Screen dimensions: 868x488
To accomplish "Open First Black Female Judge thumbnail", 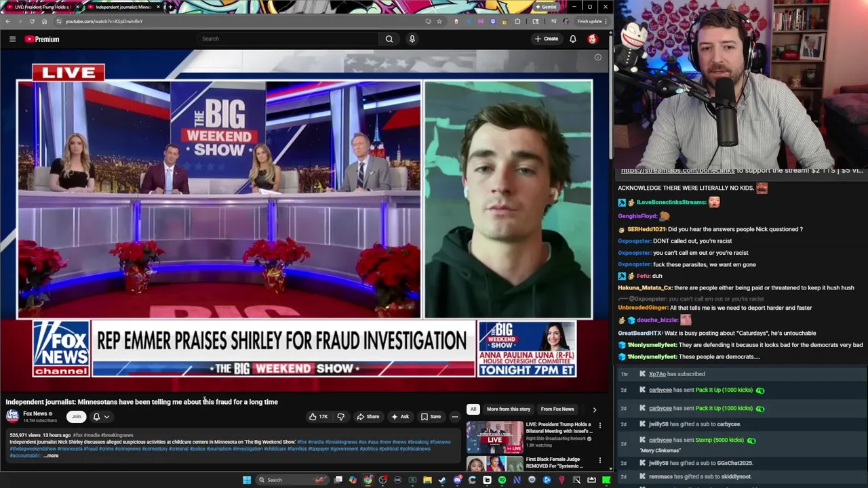I will click(x=494, y=464).
